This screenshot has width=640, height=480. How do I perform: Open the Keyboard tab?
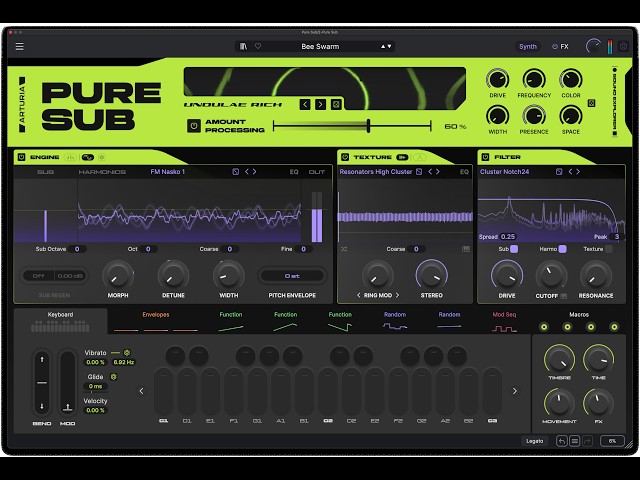click(x=60, y=321)
